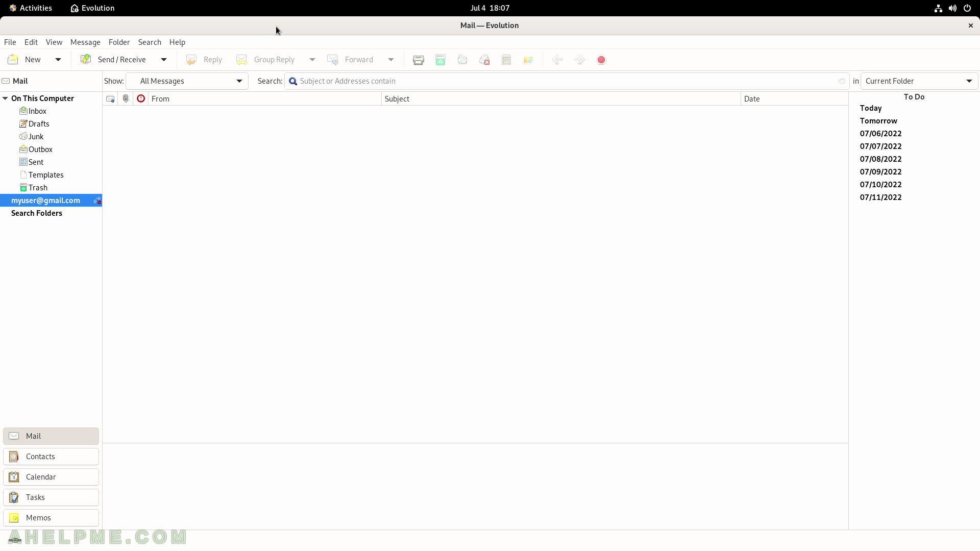The image size is (980, 551).
Task: Click 07/11/2022 in the To Do pane
Action: pos(880,197)
